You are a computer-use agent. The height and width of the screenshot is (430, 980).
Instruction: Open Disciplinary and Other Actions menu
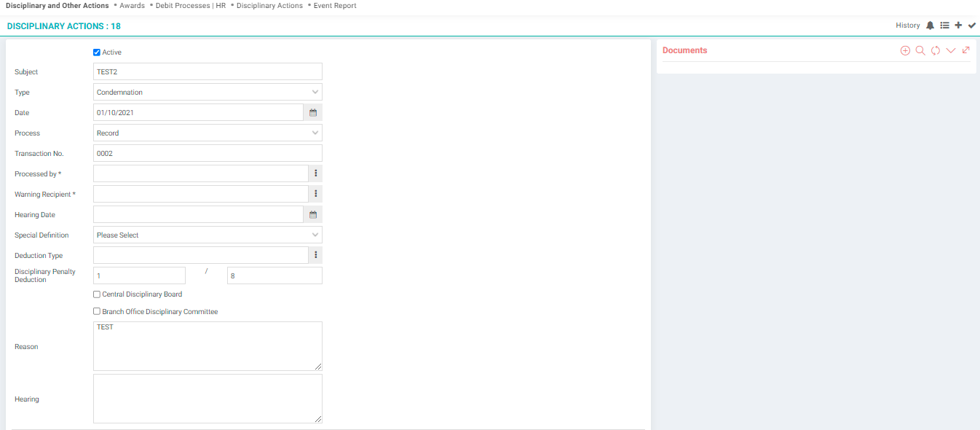pos(58,6)
